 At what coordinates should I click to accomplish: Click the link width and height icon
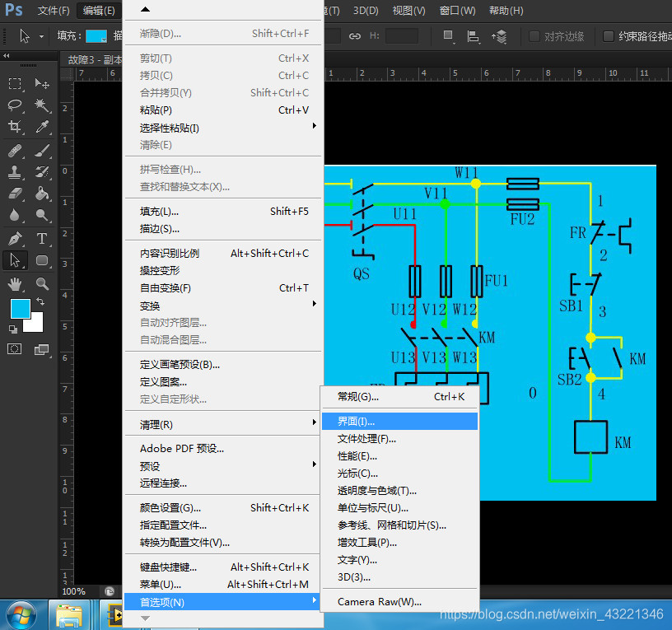point(355,36)
